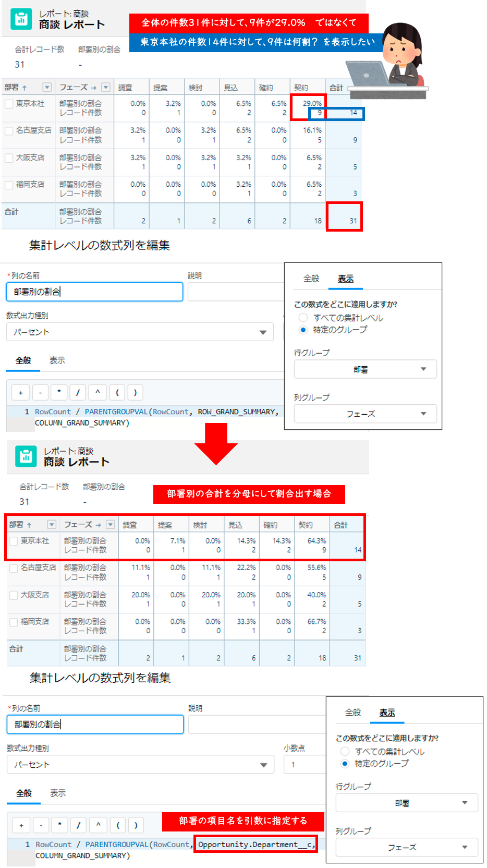Open 行グループ 部署 dropdown in second 表示 panel

pos(407,803)
